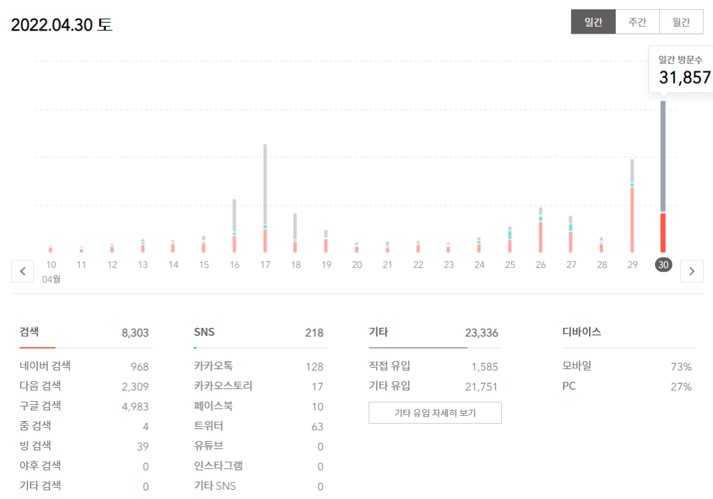Go to next dates with right arrow
This screenshot has height=499, width=713.
point(692,271)
